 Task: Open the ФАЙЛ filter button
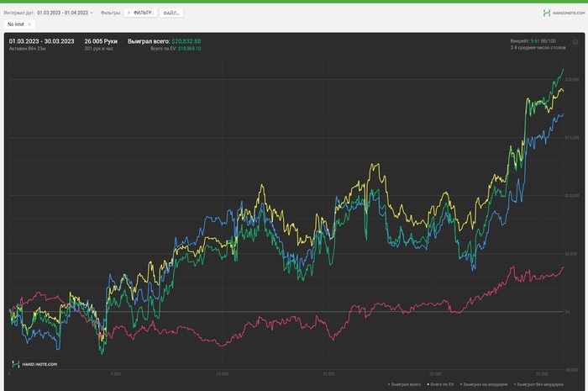(x=171, y=13)
